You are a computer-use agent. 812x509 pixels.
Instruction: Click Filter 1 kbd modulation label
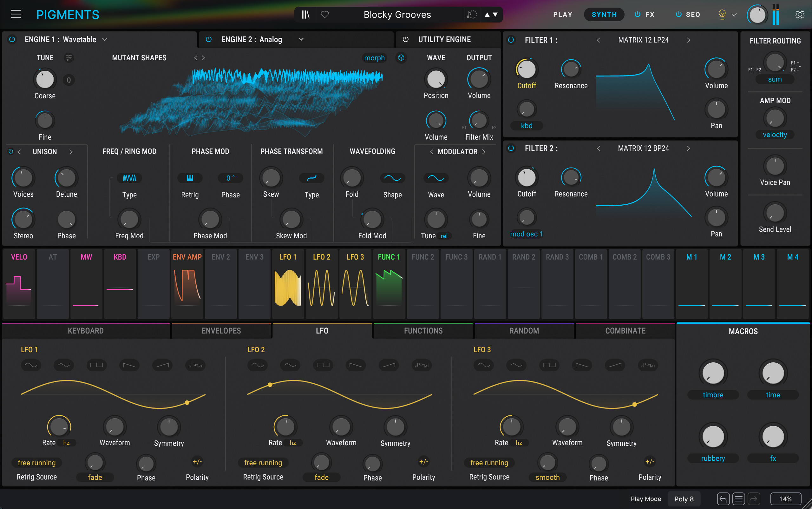coord(527,126)
